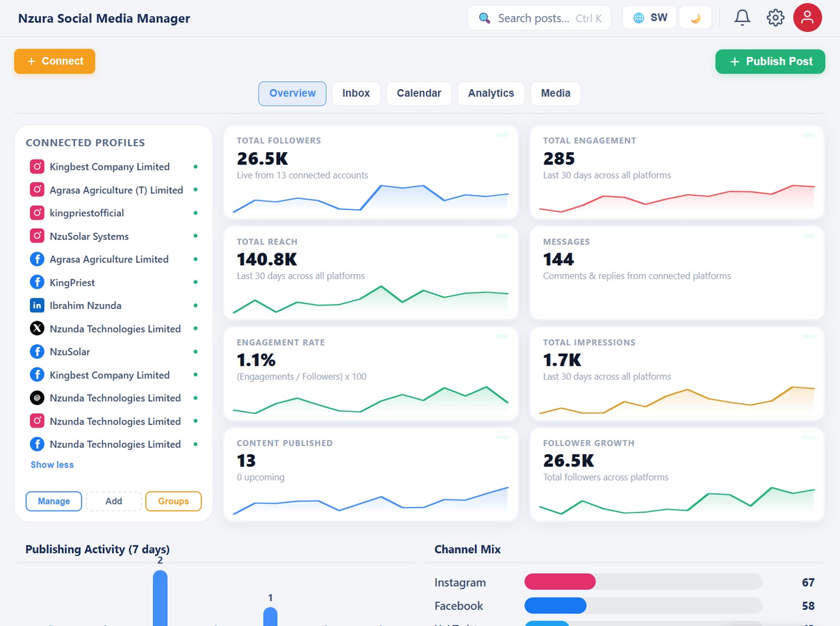Viewport: 840px width, 626px height.
Task: Click Instagram icon for kingpriestofficial
Action: coord(37,213)
